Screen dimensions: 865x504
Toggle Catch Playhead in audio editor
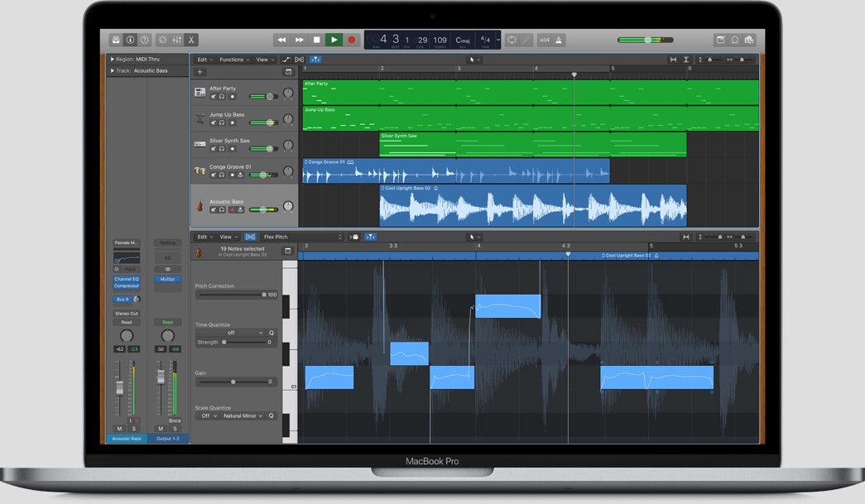pos(371,237)
